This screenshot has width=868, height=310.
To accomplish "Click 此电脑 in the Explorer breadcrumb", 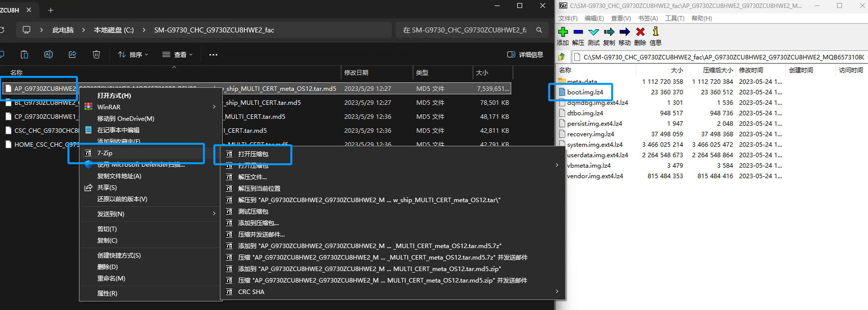I will [63, 30].
